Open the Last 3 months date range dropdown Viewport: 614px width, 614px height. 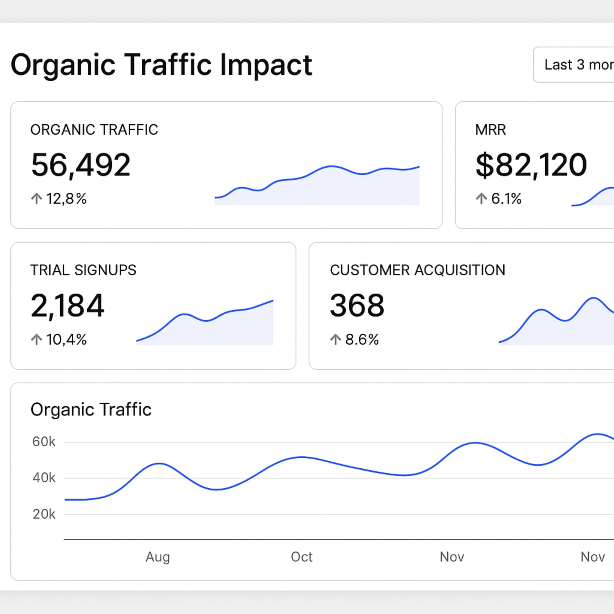[x=575, y=65]
